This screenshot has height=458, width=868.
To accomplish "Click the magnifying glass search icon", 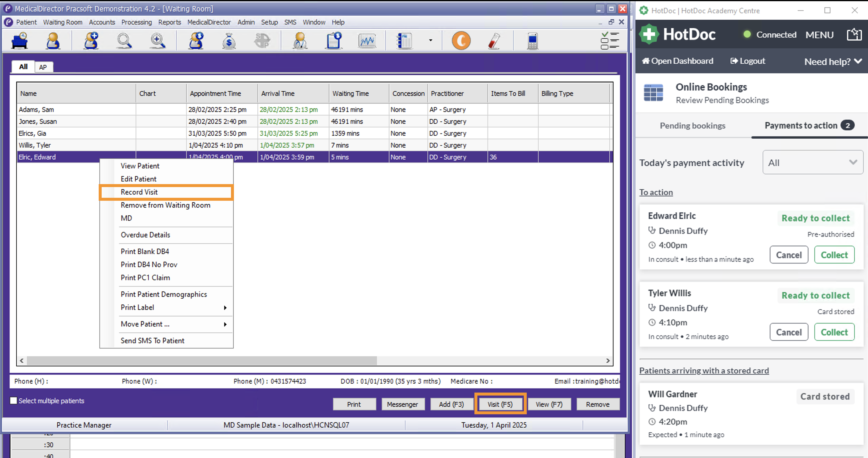I will click(x=124, y=41).
